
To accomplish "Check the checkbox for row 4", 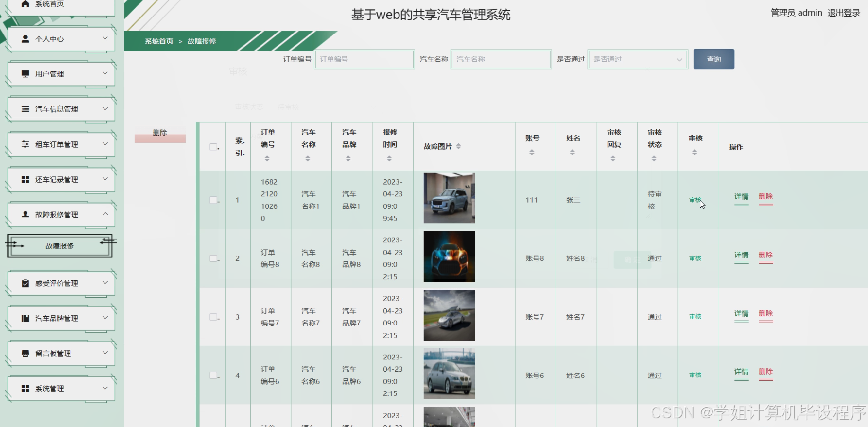I will click(x=213, y=375).
